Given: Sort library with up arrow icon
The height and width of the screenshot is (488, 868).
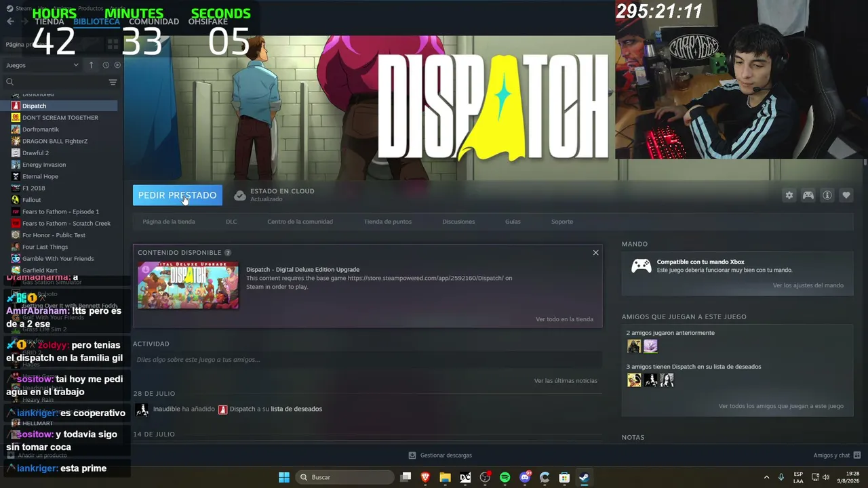Looking at the screenshot, I should tap(91, 65).
